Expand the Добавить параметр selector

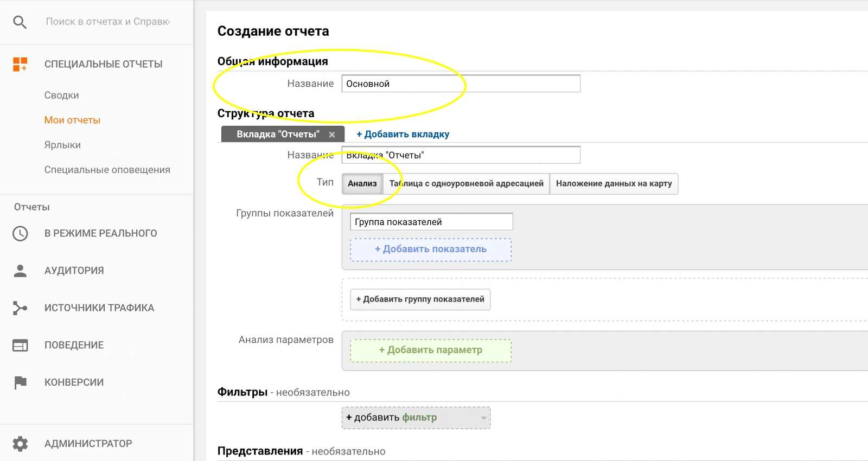431,350
